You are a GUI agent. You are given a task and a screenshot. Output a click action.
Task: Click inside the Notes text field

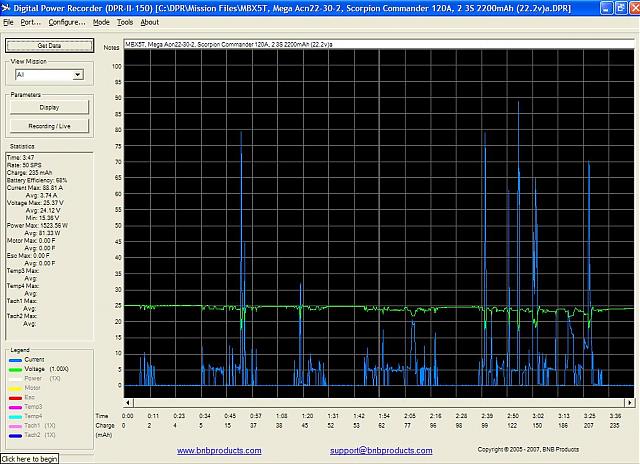click(x=378, y=46)
